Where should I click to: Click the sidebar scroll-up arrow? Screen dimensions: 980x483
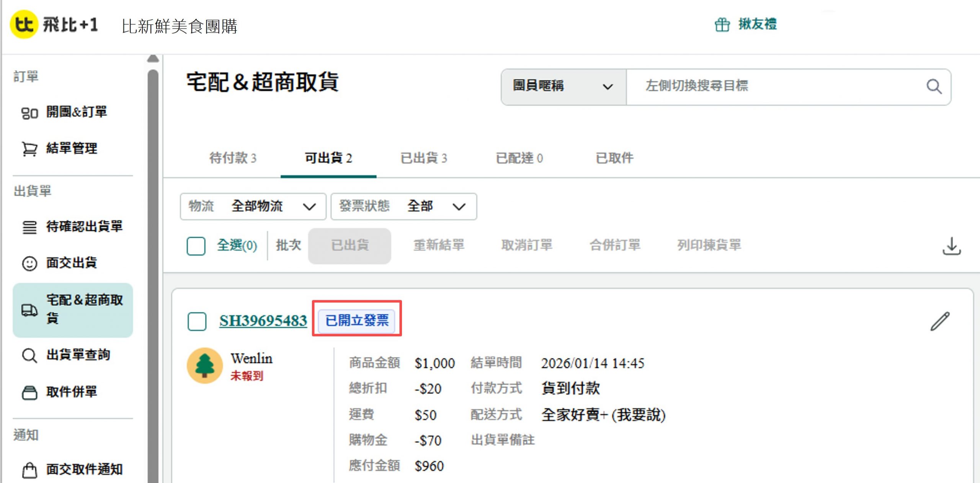(153, 59)
